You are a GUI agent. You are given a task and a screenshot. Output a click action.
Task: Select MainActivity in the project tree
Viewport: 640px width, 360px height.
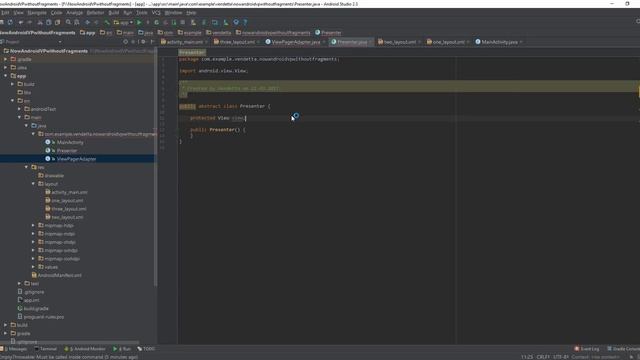pyautogui.click(x=70, y=142)
